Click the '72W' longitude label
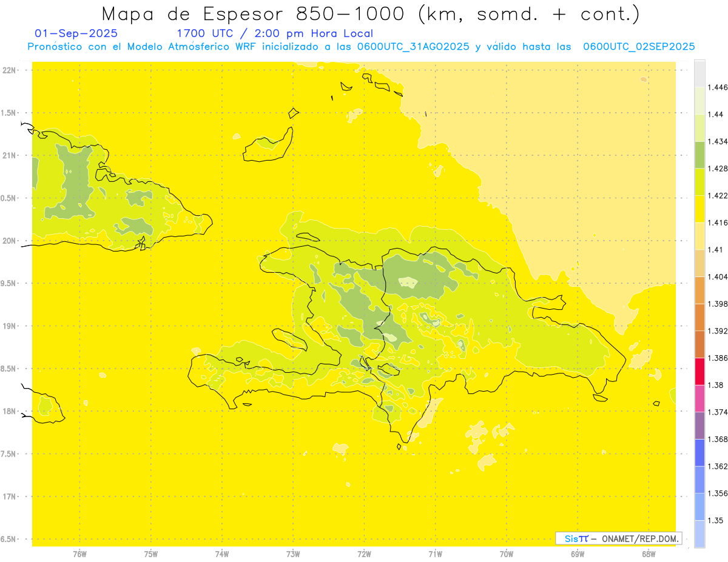 [364, 554]
